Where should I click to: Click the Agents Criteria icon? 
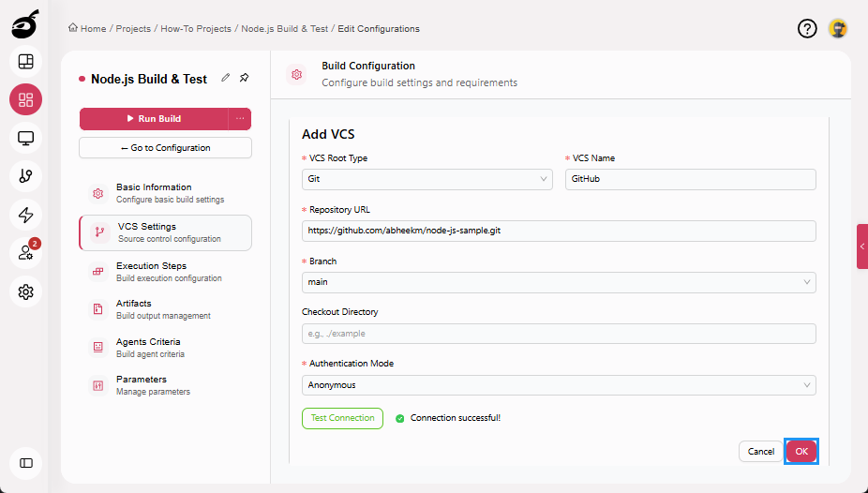pos(98,348)
